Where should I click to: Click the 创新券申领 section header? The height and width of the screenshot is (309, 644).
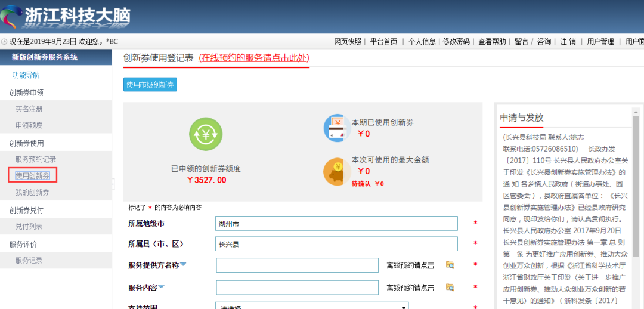pyautogui.click(x=26, y=92)
